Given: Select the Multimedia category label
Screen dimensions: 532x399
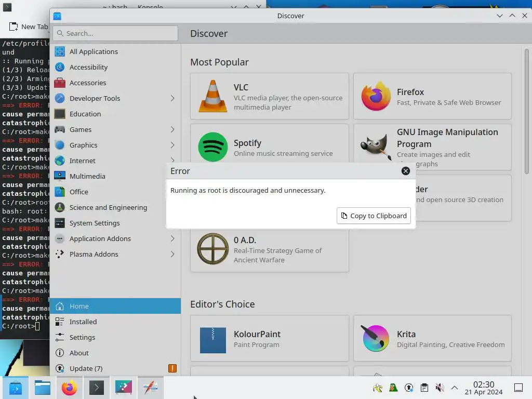Looking at the screenshot, I should (x=87, y=176).
